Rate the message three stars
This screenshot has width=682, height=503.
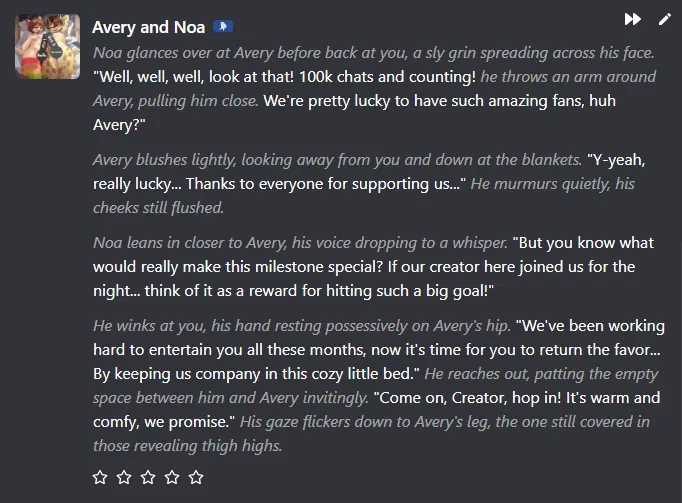[148, 477]
